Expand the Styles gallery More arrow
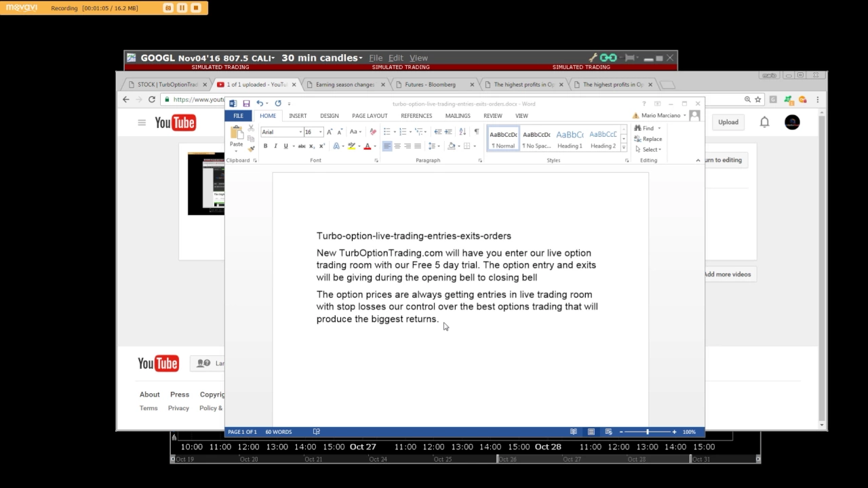The height and width of the screenshot is (488, 868). (624, 147)
